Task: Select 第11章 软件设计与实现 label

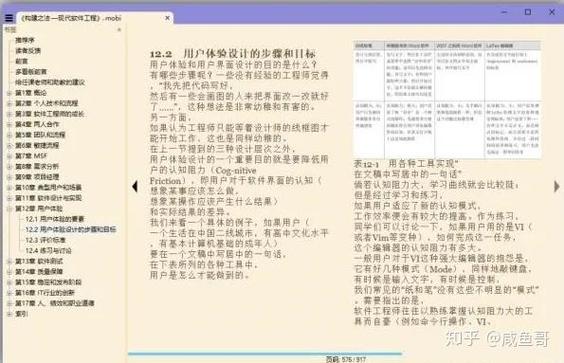Action: tap(48, 198)
